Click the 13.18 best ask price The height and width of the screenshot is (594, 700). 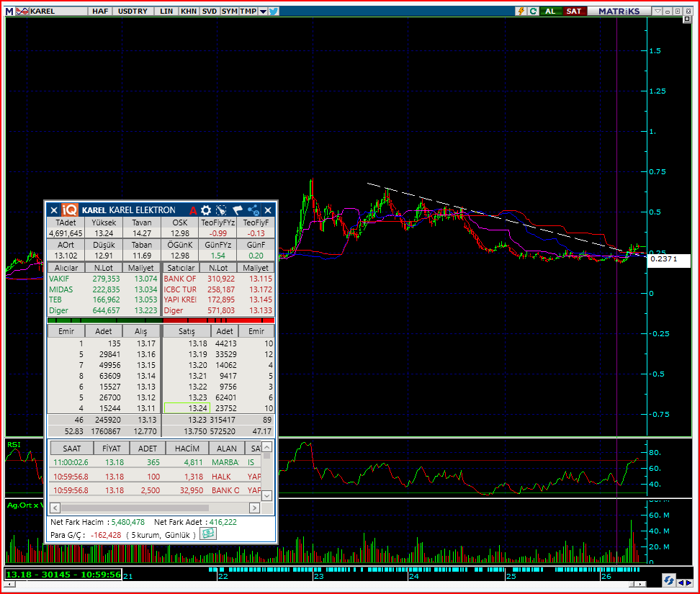[198, 343]
